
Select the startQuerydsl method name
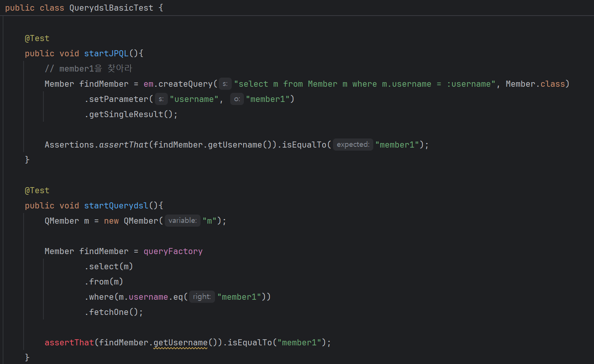tap(116, 206)
